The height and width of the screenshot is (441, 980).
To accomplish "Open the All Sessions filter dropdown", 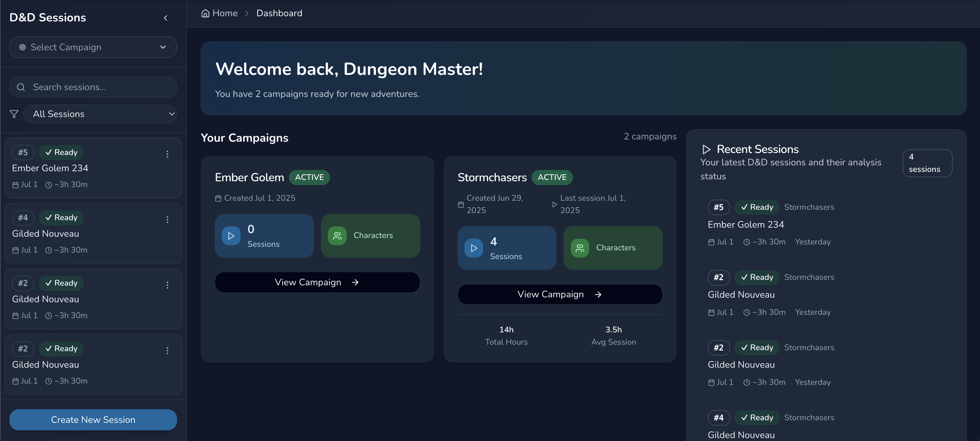I will [100, 114].
